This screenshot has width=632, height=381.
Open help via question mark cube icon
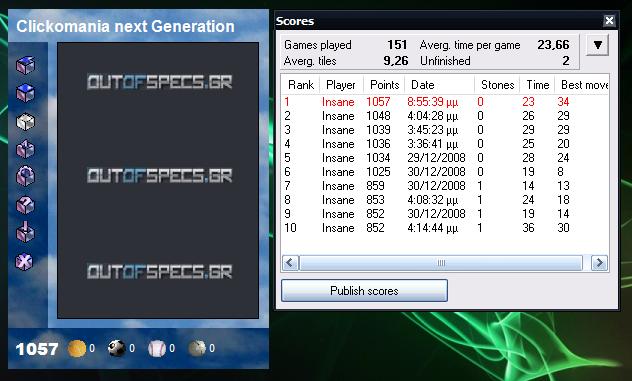click(x=25, y=205)
